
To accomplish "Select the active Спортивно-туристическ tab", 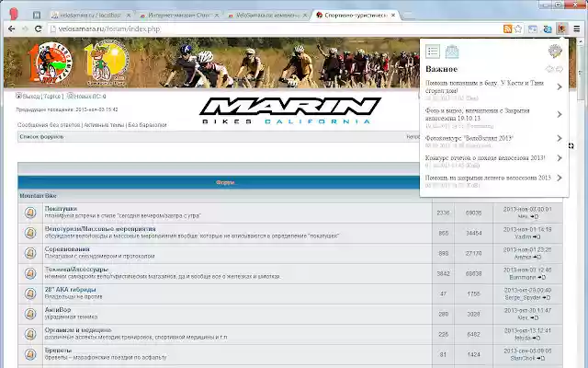I will click(x=355, y=16).
